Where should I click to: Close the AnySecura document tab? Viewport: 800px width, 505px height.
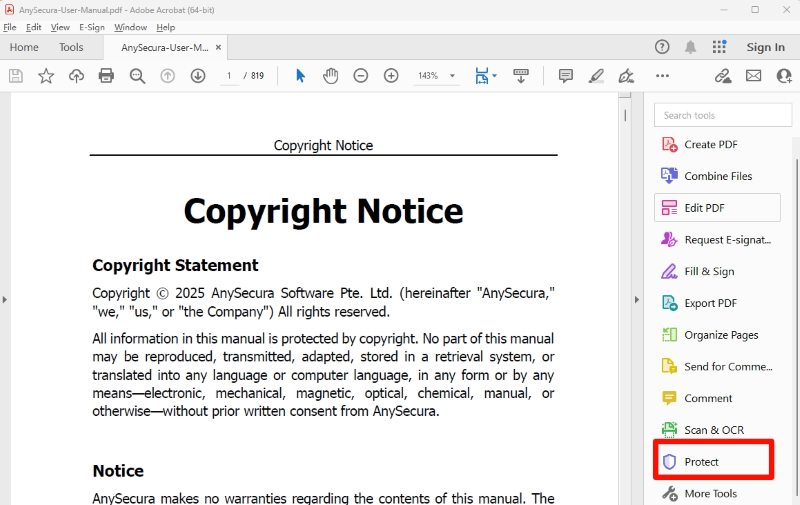[x=218, y=47]
